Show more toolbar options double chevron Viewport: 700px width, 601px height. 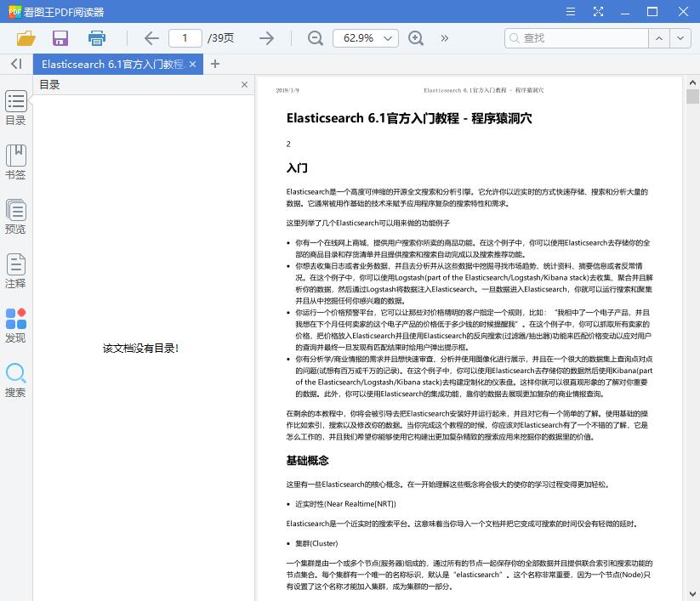click(x=444, y=38)
